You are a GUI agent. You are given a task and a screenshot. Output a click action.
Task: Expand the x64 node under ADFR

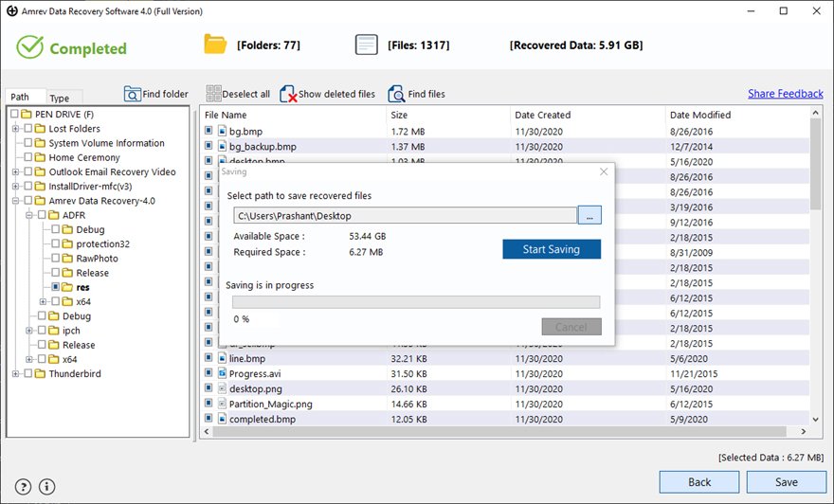coord(43,301)
